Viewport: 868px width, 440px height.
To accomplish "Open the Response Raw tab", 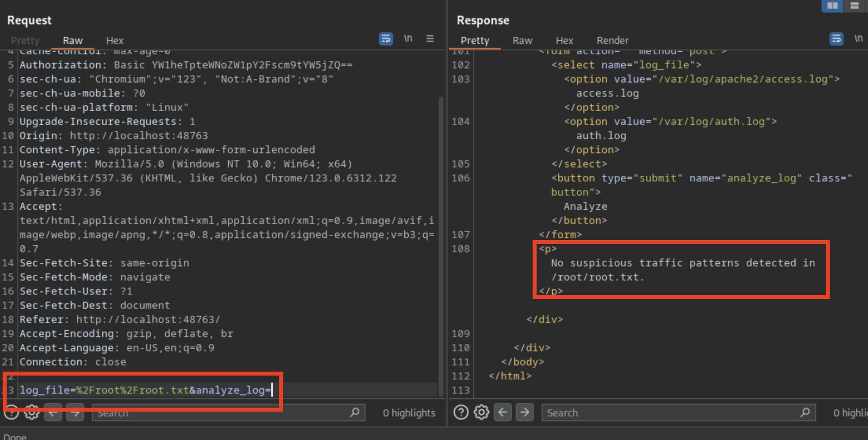I will [522, 41].
